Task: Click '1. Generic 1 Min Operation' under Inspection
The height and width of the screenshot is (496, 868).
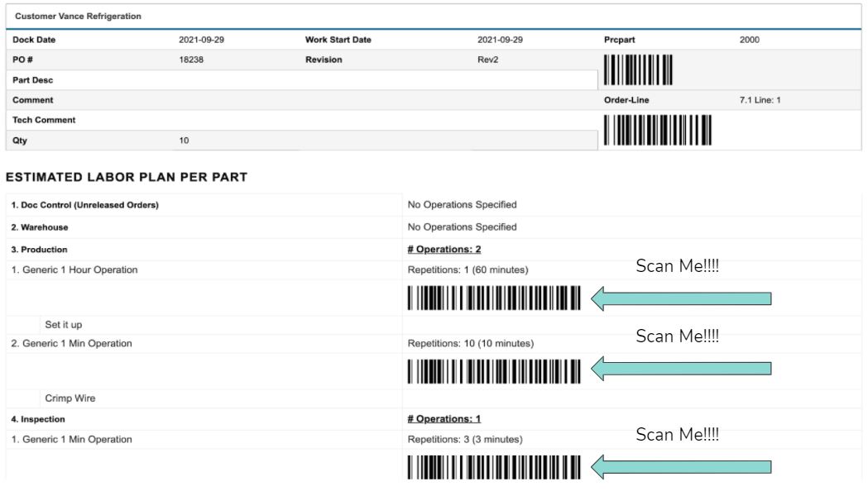Action: (x=71, y=440)
